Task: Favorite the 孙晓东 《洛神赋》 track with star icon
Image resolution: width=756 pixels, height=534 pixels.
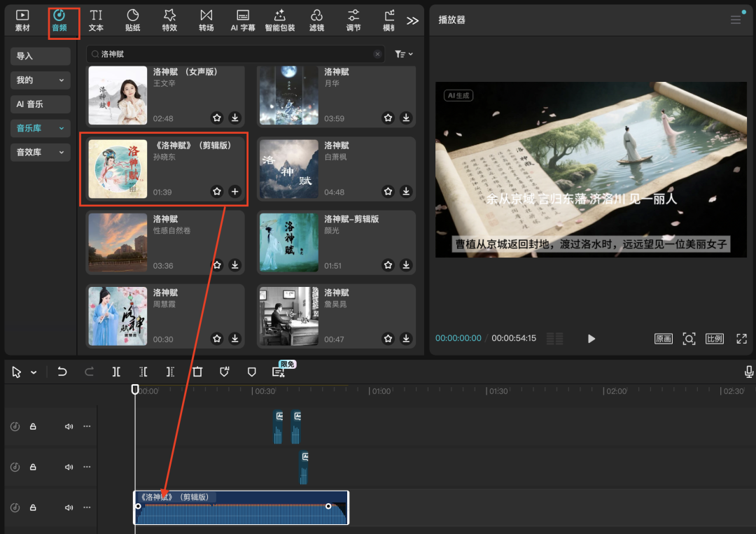Action: (217, 191)
